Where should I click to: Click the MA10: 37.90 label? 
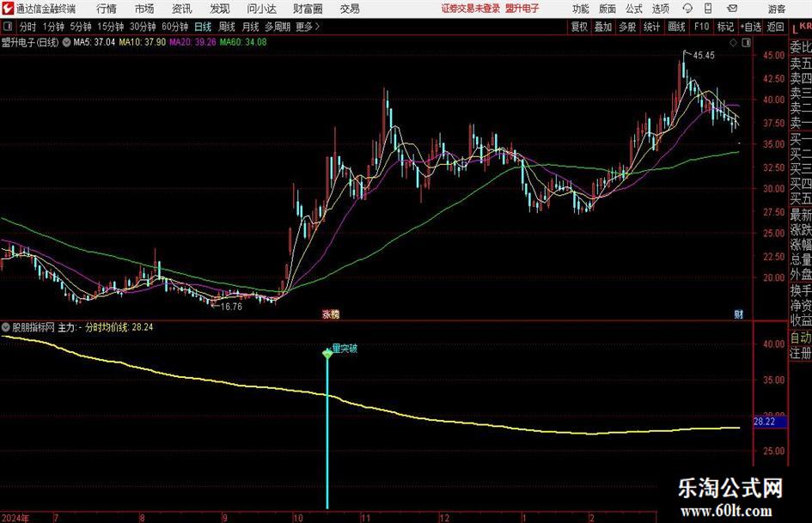pyautogui.click(x=143, y=42)
